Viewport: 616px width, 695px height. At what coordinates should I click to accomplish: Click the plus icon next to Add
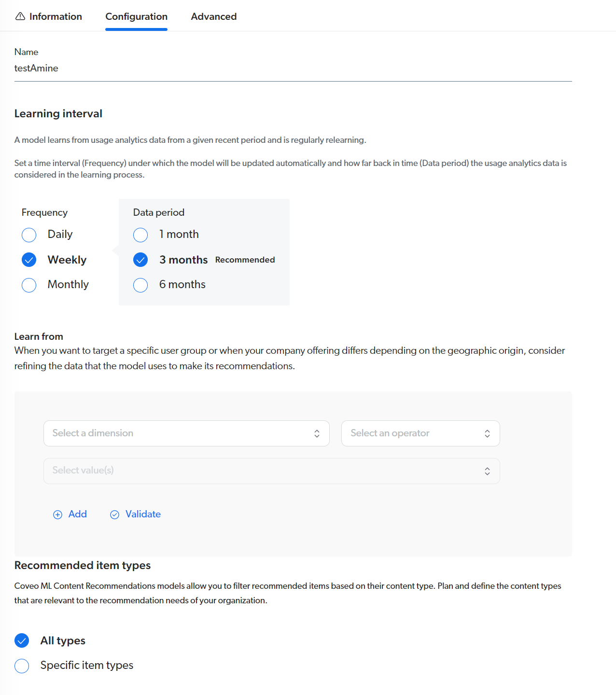coord(57,514)
